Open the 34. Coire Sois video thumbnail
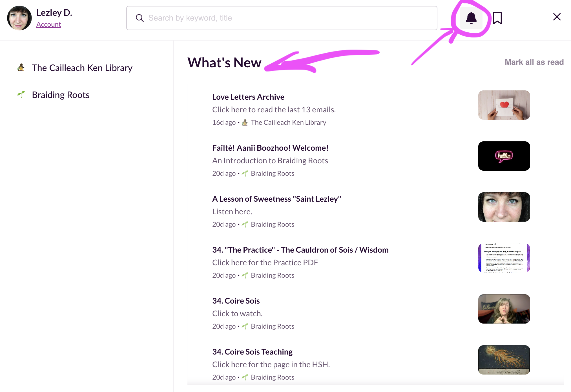Screen dimensions: 571x392 [x=504, y=309]
